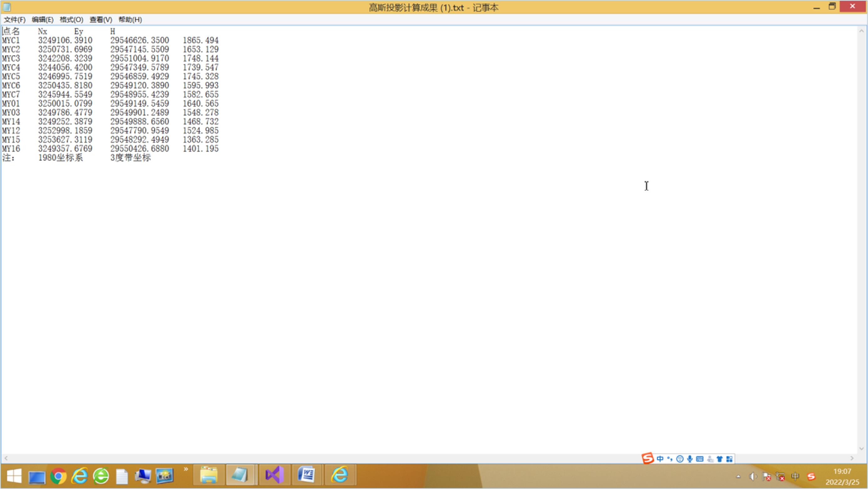
Task: Open the Sogou toolbox grid icon
Action: click(x=729, y=459)
